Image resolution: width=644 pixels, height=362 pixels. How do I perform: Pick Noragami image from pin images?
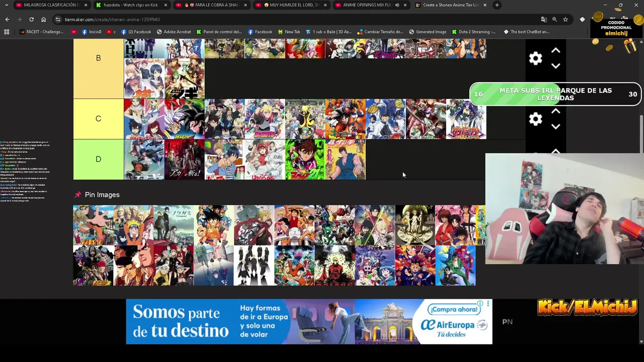coord(174,225)
